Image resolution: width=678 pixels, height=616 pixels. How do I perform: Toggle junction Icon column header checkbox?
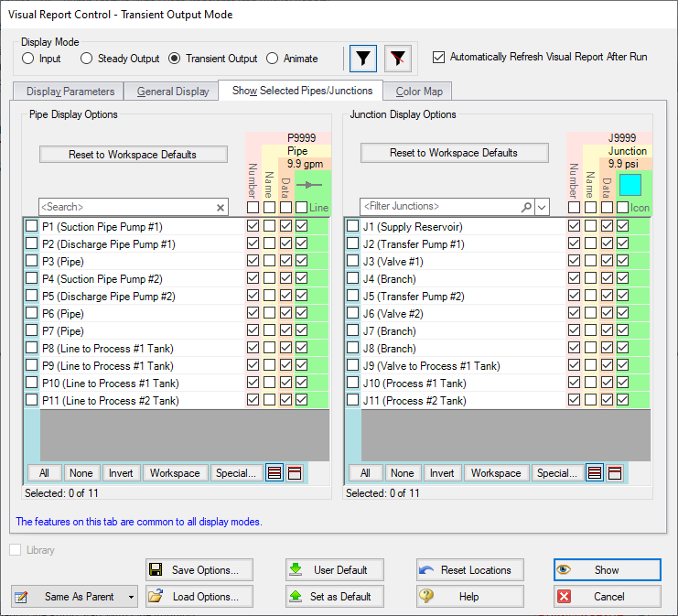click(622, 207)
